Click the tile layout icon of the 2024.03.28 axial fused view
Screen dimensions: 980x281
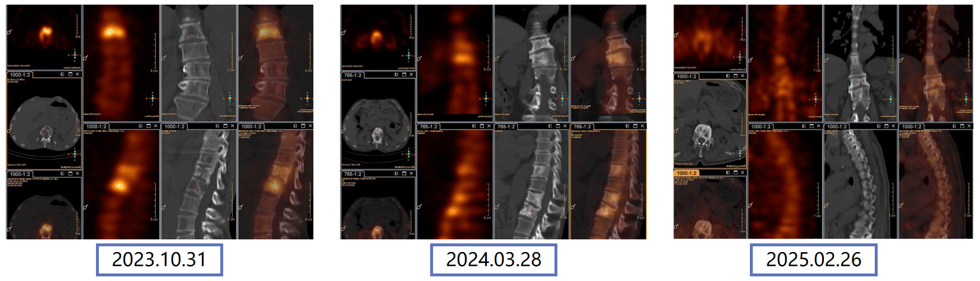[x=396, y=173]
